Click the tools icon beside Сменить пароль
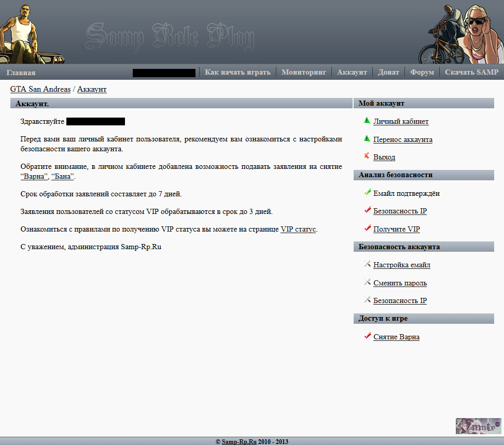Image resolution: width=504 pixels, height=445 pixels. 367,282
